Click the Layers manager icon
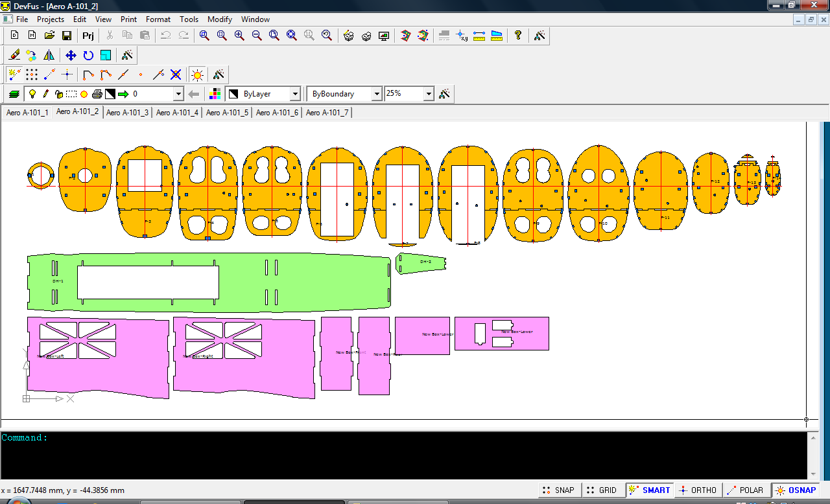 (x=14, y=94)
